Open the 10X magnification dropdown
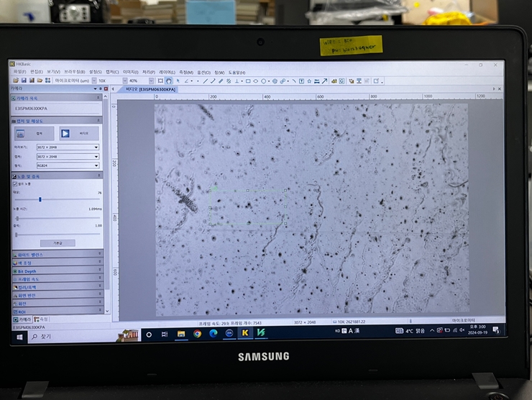 click(x=109, y=81)
